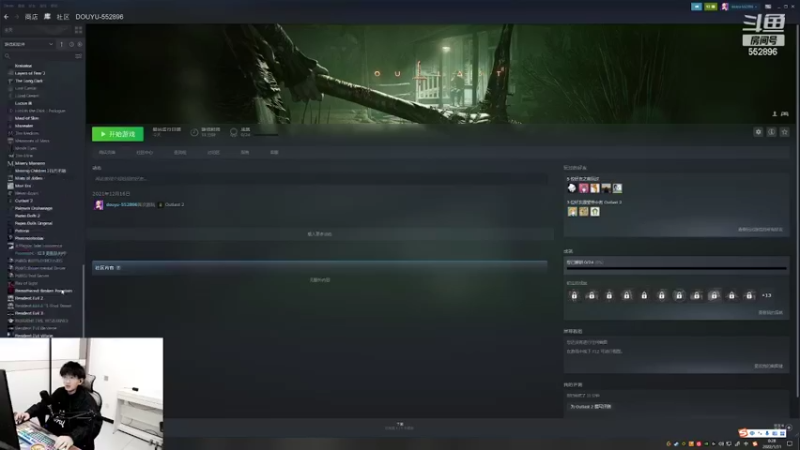Go to 库 in top navigation
The image size is (800, 450).
coord(47,17)
